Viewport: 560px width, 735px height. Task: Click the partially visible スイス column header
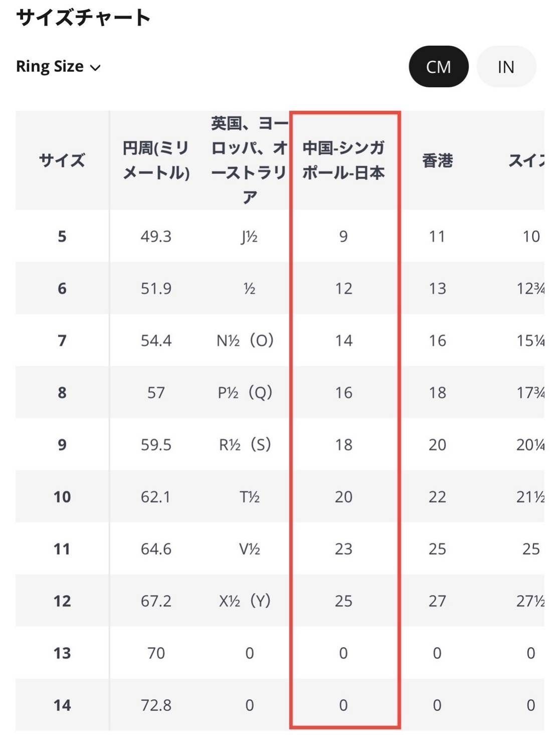(526, 161)
